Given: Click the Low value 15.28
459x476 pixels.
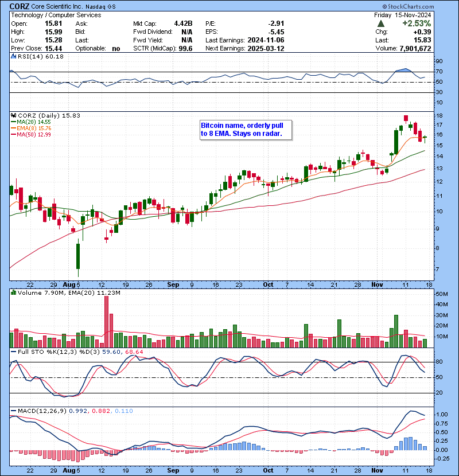Looking at the screenshot, I should [x=53, y=40].
